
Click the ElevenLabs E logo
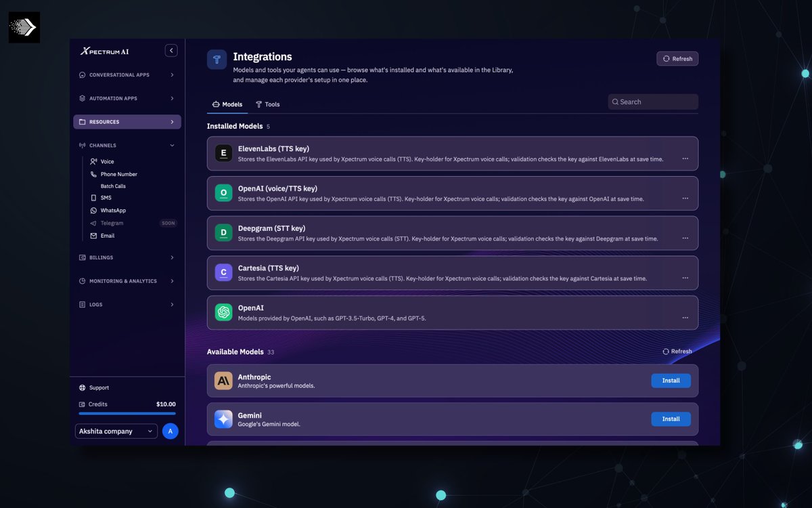223,154
